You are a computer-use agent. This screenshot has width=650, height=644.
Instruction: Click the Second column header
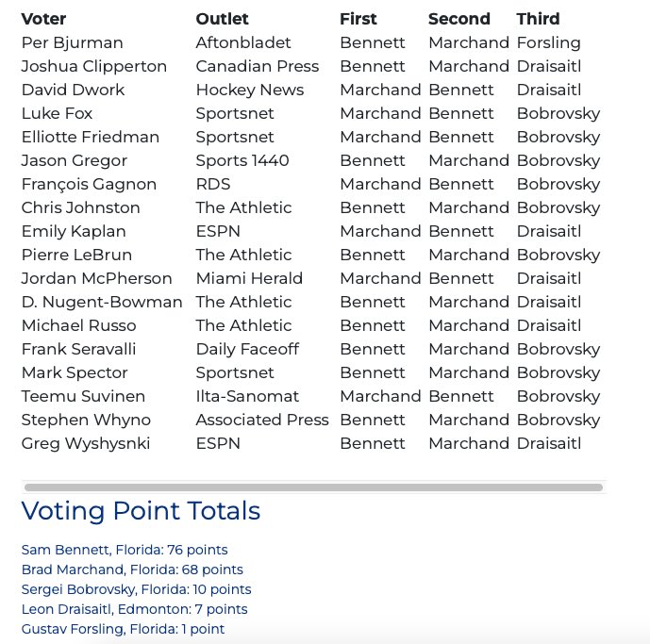[x=458, y=19]
